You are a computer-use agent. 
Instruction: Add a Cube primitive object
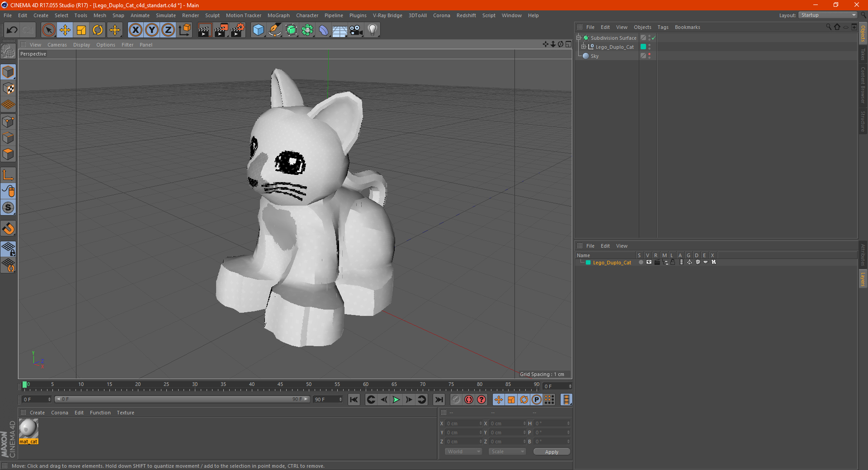click(x=258, y=30)
